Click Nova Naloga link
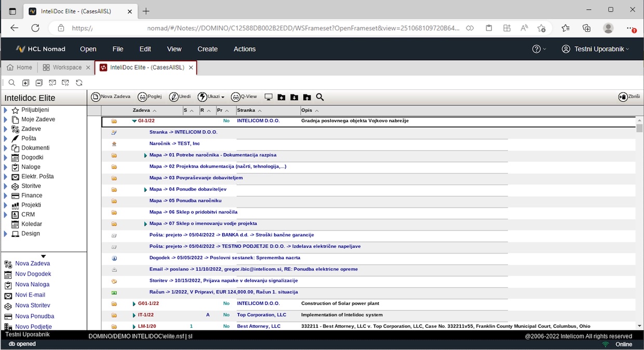Screen dimensions: 644x350 (32, 285)
